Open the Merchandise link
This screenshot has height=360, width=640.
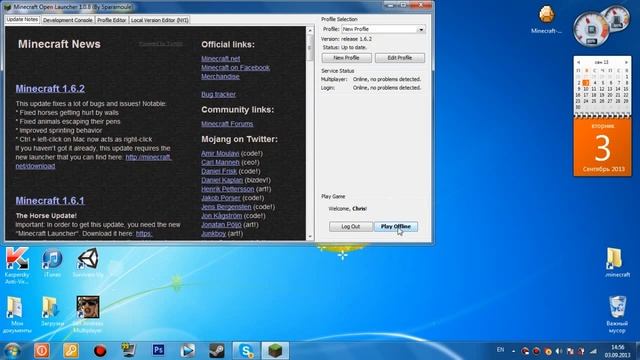tap(220, 77)
